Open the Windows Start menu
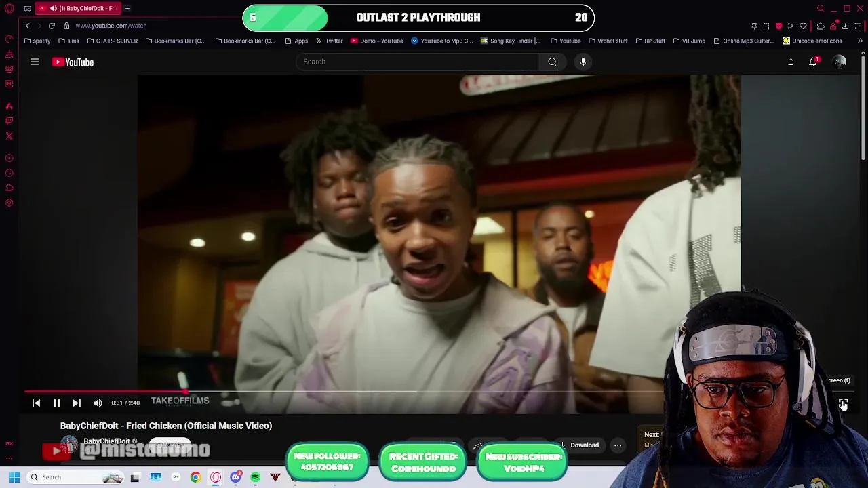The width and height of the screenshot is (868, 488). click(14, 477)
